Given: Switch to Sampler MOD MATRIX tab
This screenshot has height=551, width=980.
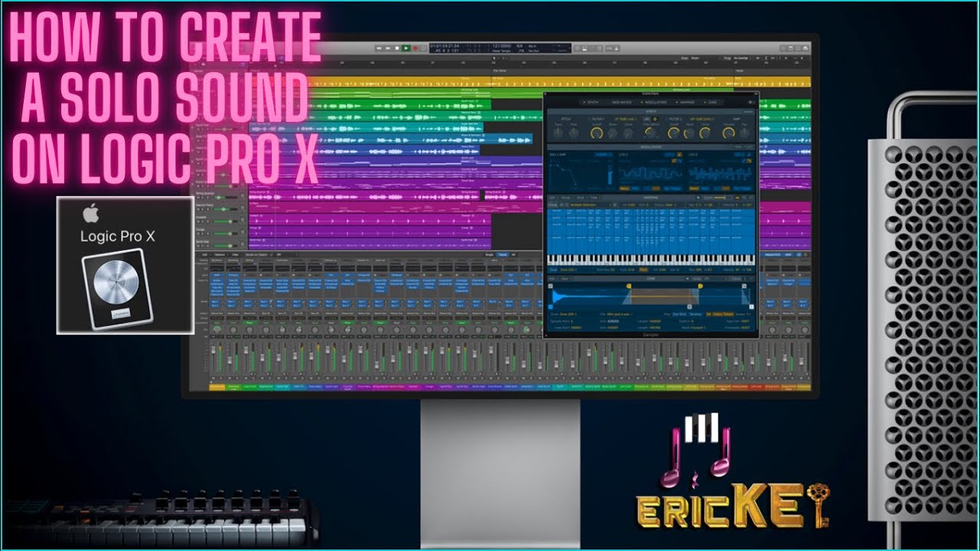Looking at the screenshot, I should coord(622,103).
